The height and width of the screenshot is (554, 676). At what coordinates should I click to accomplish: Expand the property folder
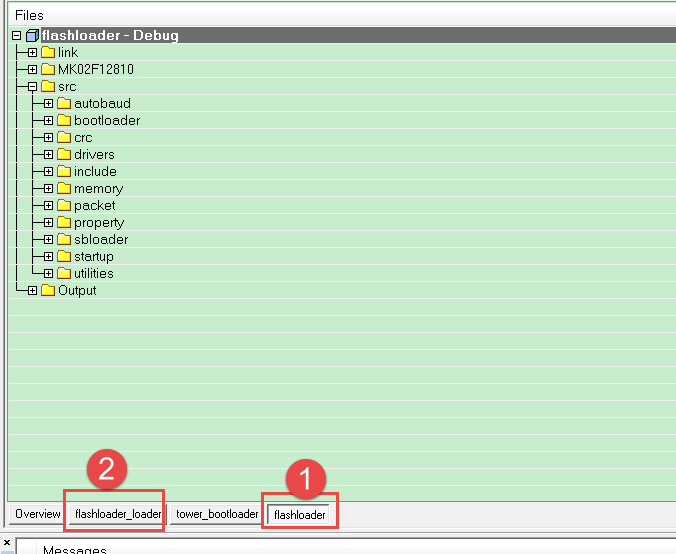point(48,222)
